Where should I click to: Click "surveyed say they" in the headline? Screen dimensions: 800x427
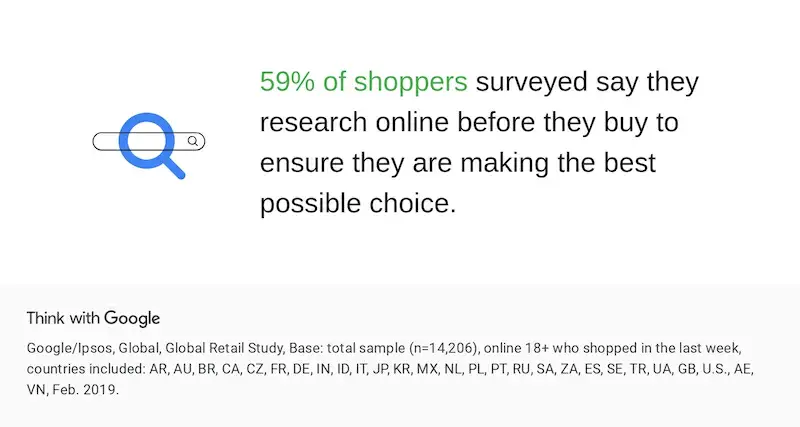pyautogui.click(x=587, y=82)
